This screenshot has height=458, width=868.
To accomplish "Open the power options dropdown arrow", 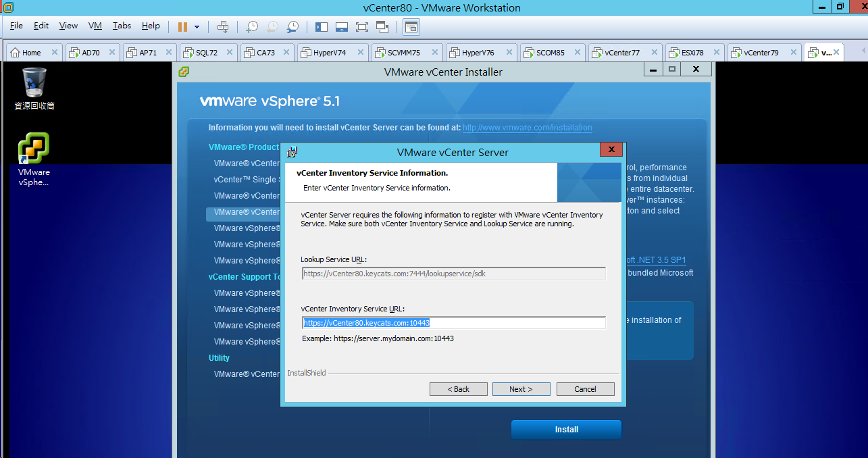I will click(197, 27).
